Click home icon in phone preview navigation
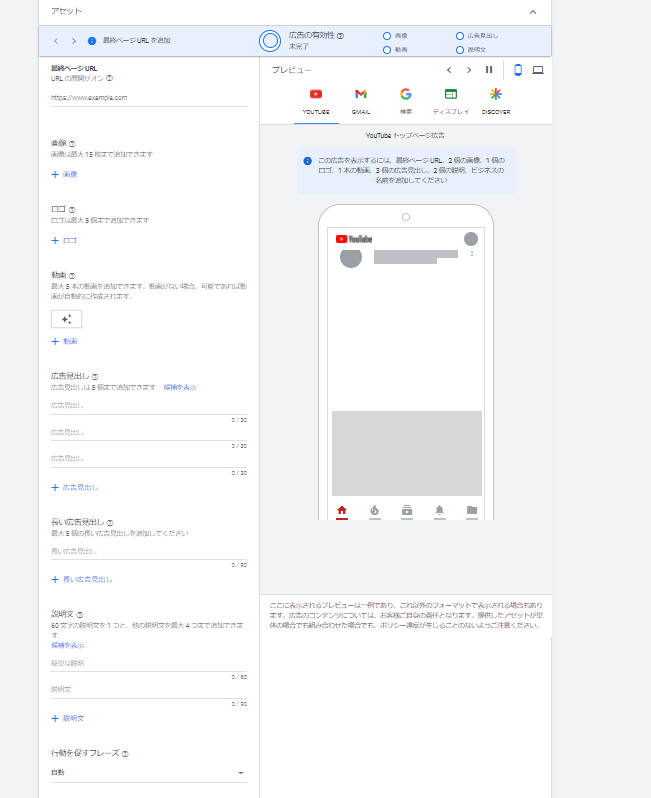 click(x=342, y=510)
